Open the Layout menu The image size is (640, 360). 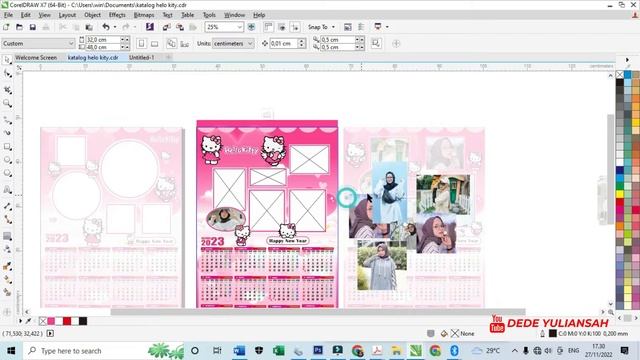(67, 15)
